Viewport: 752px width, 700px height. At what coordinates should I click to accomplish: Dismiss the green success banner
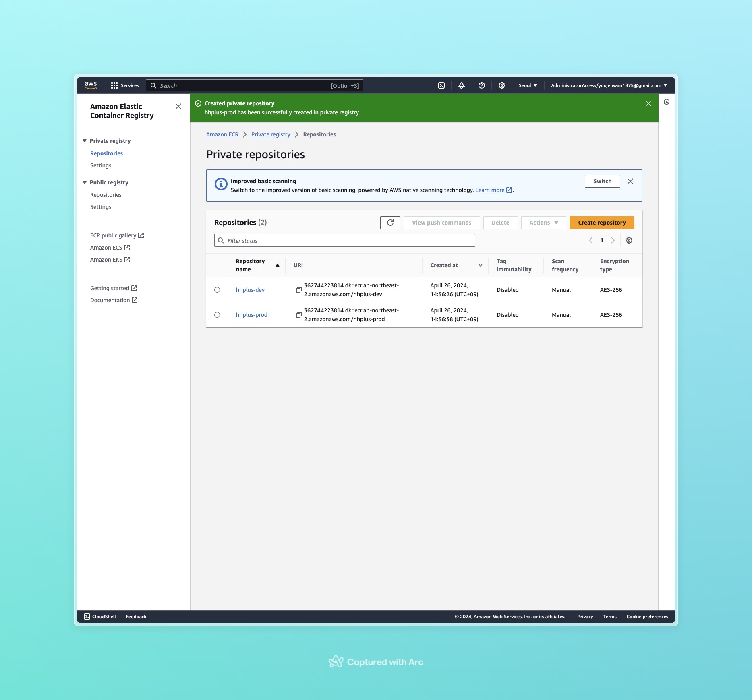[x=648, y=103]
